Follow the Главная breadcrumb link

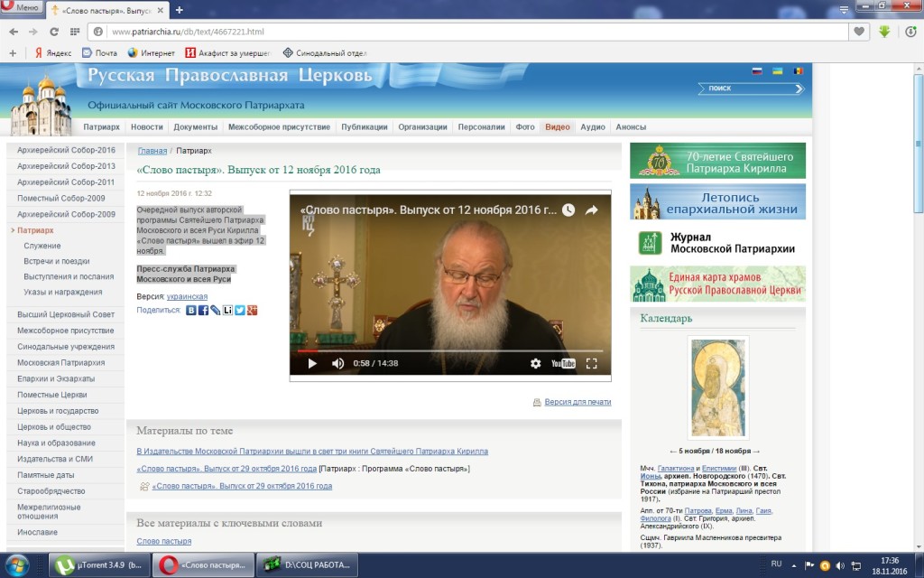tap(152, 151)
